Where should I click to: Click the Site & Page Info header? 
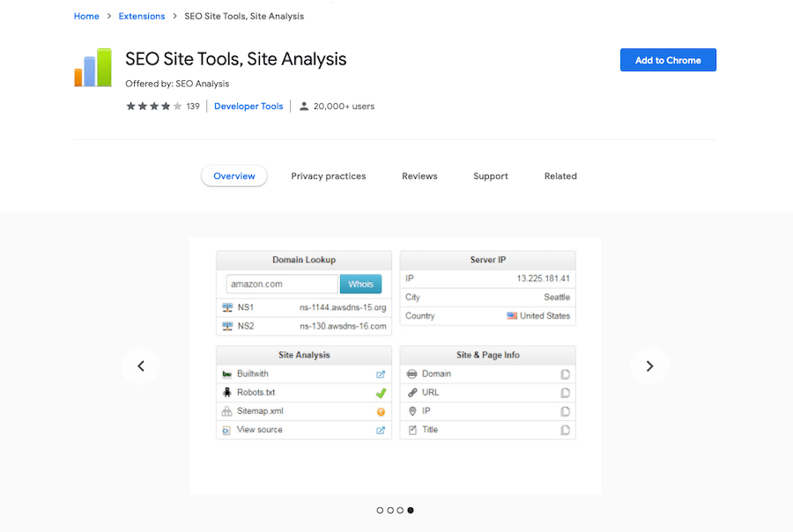pos(487,355)
